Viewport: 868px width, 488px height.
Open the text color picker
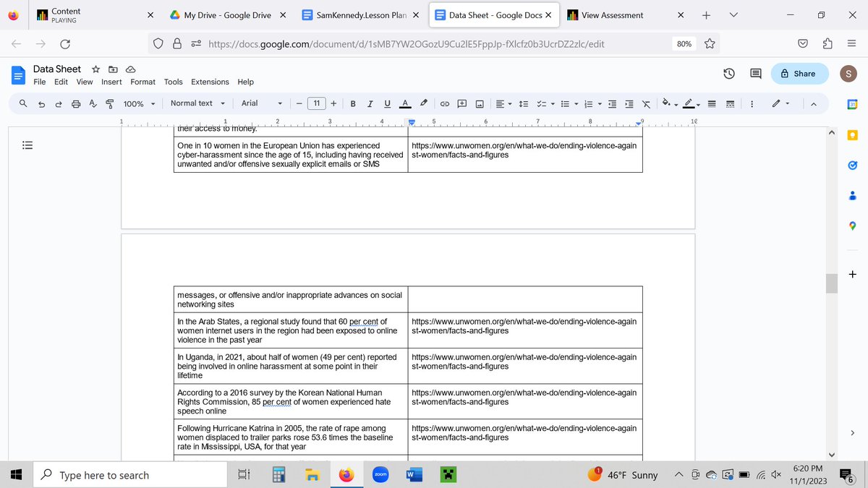click(x=405, y=103)
